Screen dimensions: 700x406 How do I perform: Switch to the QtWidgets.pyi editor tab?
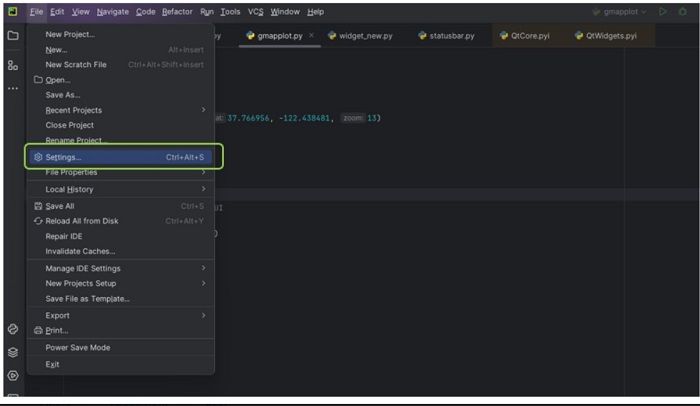[x=612, y=35]
